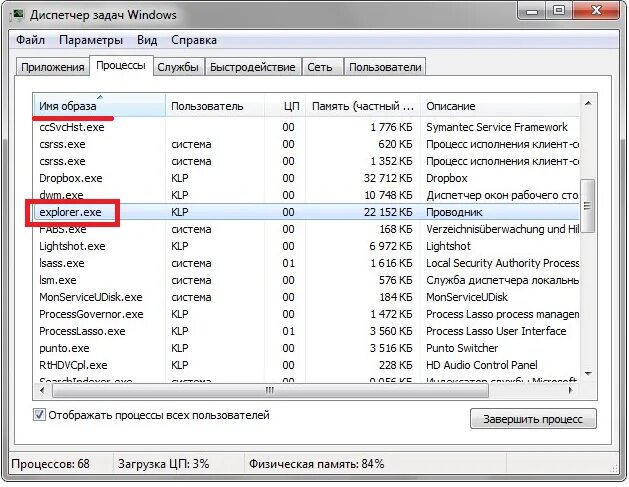
Task: Select the dwm.exe process
Action: (307, 195)
